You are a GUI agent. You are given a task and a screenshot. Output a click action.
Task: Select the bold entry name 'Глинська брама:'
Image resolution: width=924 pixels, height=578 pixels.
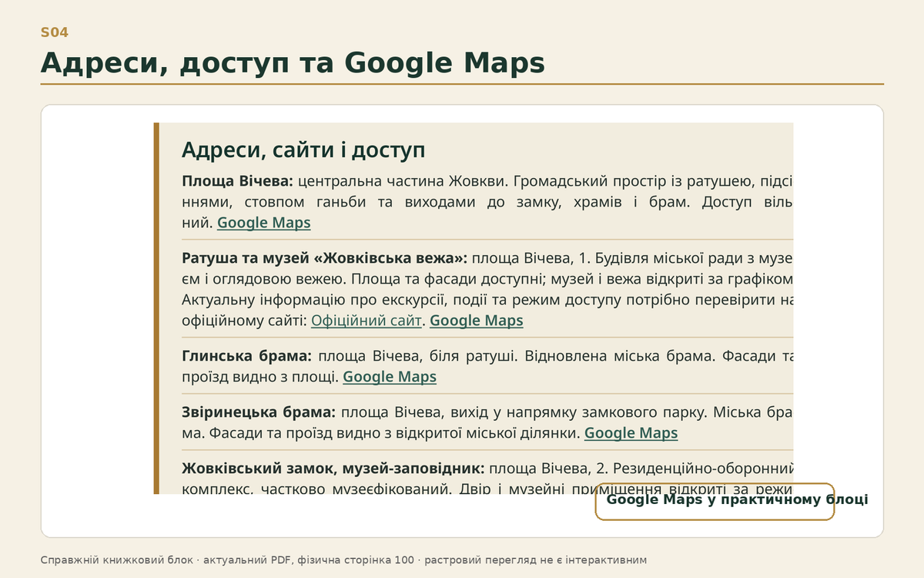(x=247, y=356)
